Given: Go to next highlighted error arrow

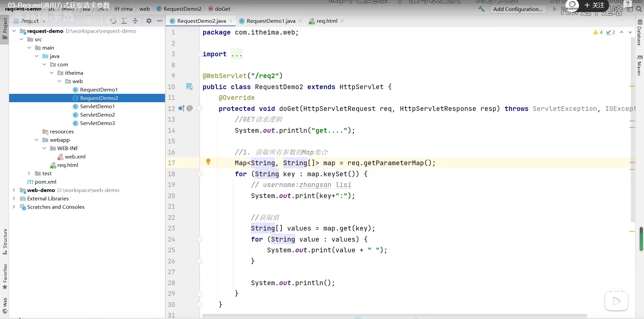Looking at the screenshot, I should pyautogui.click(x=630, y=33).
